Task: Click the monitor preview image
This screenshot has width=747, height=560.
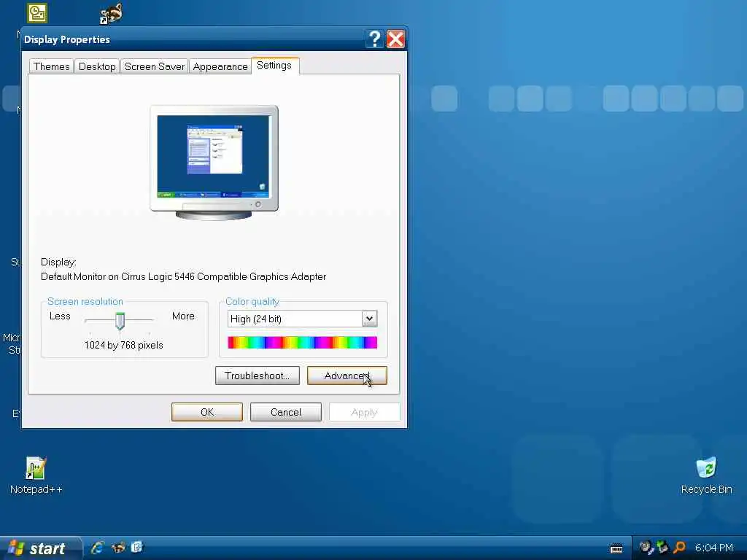Action: [x=214, y=163]
